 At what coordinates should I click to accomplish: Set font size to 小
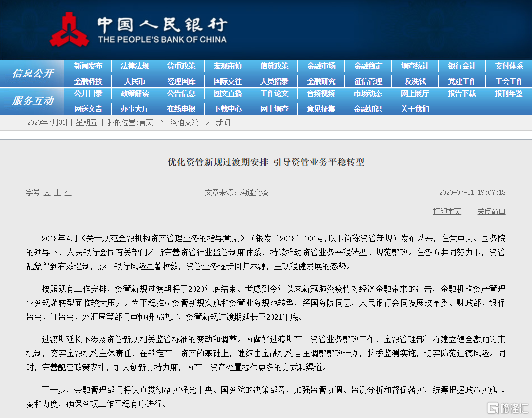68,193
